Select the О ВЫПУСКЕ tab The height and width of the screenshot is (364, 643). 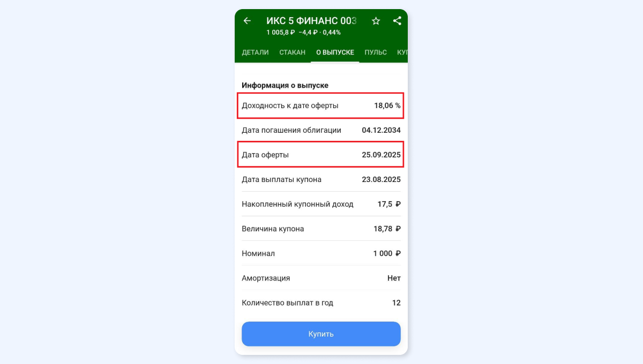point(335,52)
